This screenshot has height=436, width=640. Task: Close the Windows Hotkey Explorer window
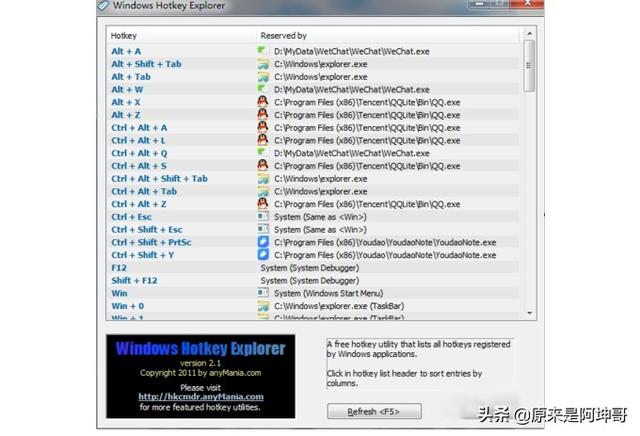527,4
